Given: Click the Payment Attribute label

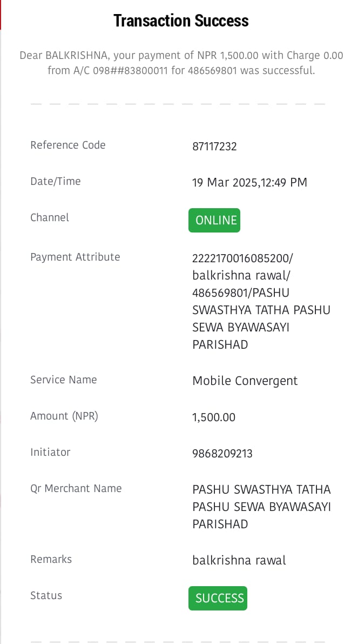Looking at the screenshot, I should point(75,257).
